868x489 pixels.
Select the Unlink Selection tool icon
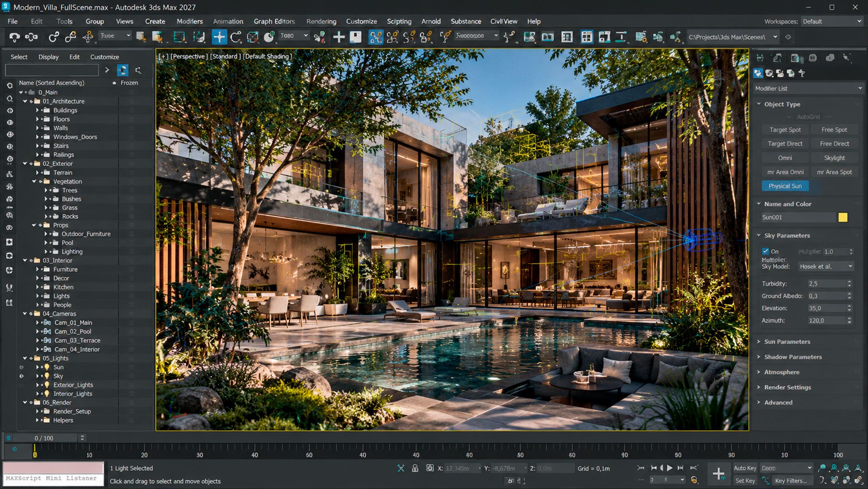pyautogui.click(x=71, y=37)
